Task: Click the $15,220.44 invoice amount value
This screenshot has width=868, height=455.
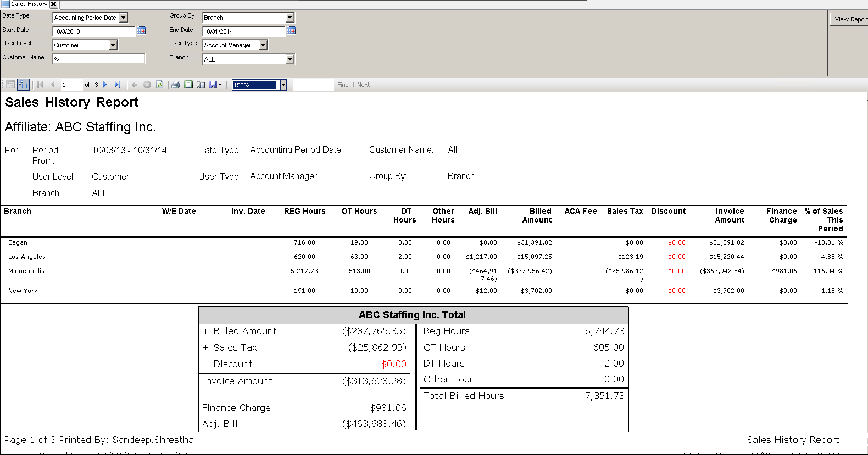Action: (x=727, y=257)
